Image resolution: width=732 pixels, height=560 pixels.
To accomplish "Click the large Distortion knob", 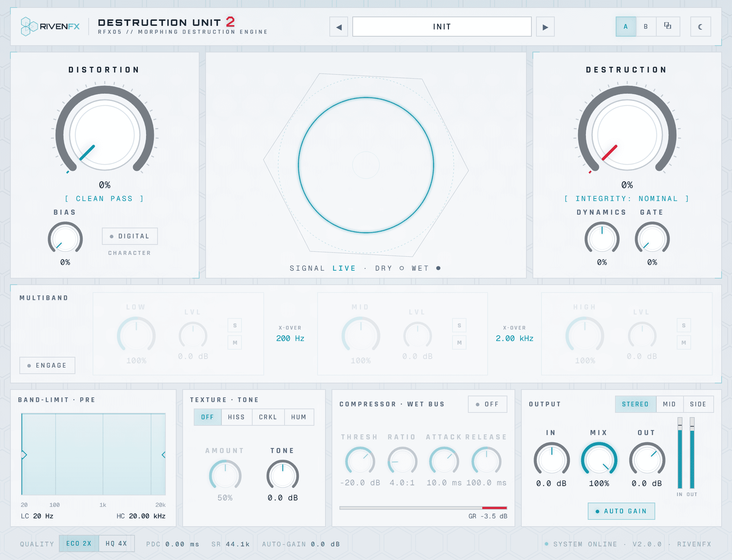I will [x=105, y=135].
